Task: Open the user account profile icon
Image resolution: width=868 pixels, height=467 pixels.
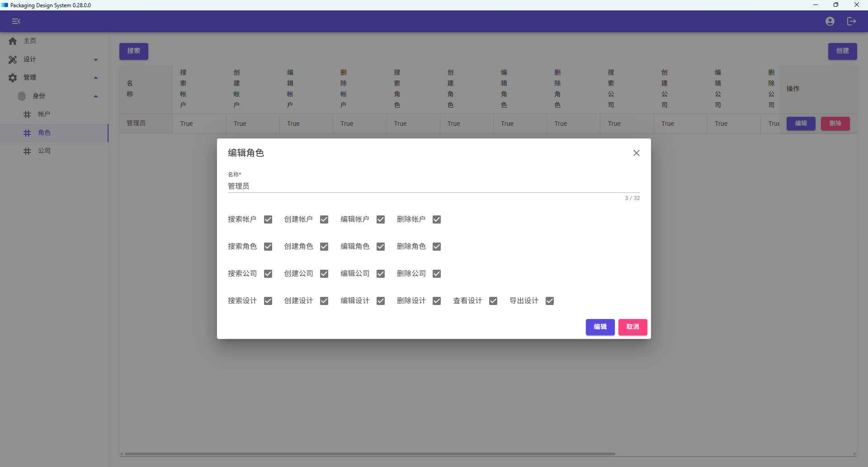Action: coord(830,21)
